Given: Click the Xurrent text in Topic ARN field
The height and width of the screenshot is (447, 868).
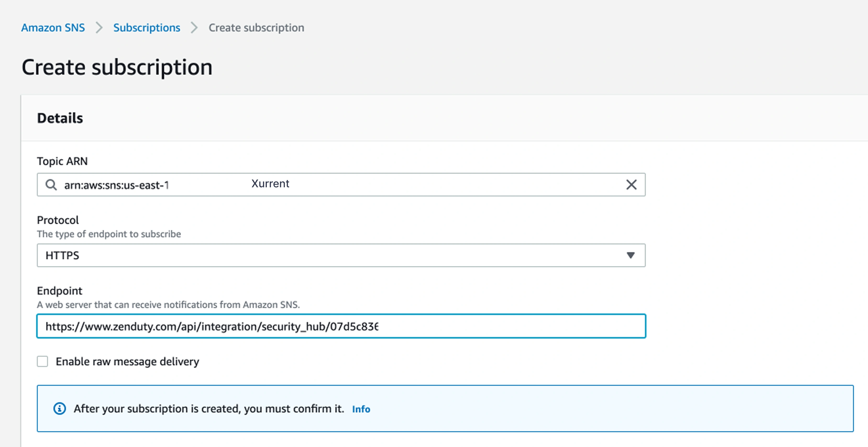Looking at the screenshot, I should 270,184.
